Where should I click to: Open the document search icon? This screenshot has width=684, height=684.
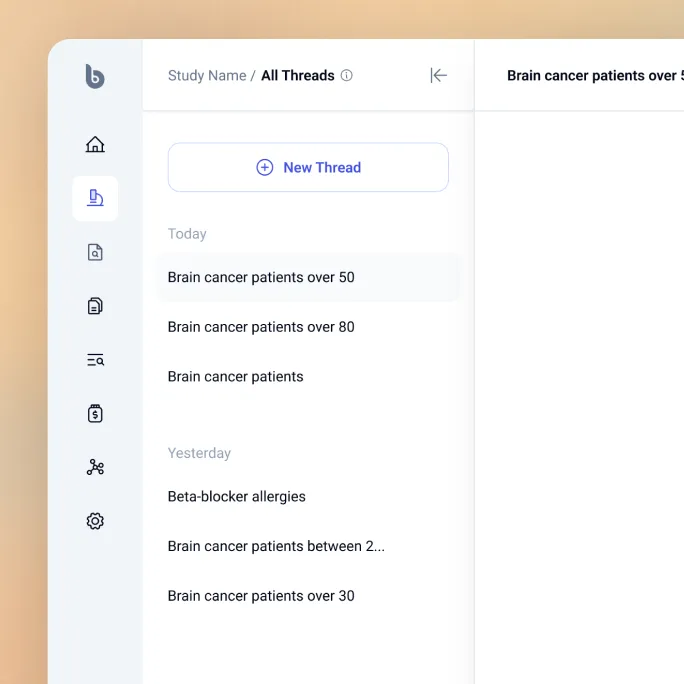pos(95,252)
